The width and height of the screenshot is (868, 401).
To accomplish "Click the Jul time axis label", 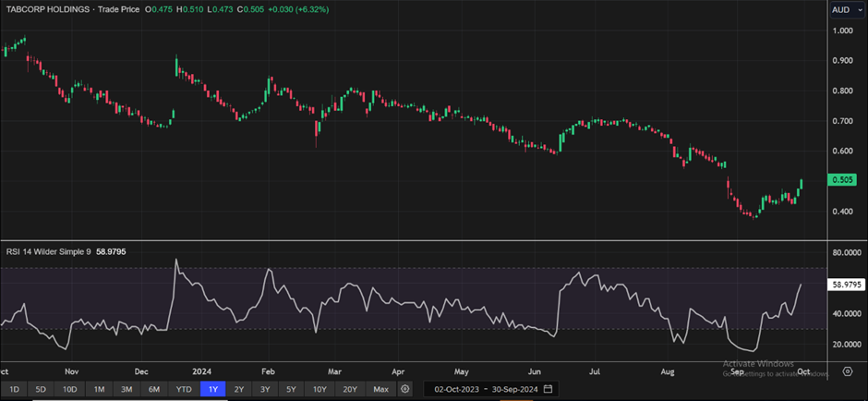I will click(595, 371).
